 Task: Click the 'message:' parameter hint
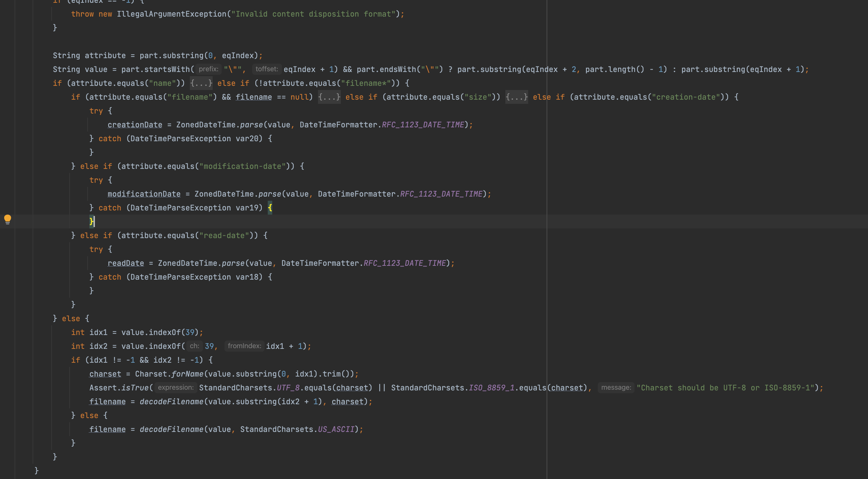point(616,388)
